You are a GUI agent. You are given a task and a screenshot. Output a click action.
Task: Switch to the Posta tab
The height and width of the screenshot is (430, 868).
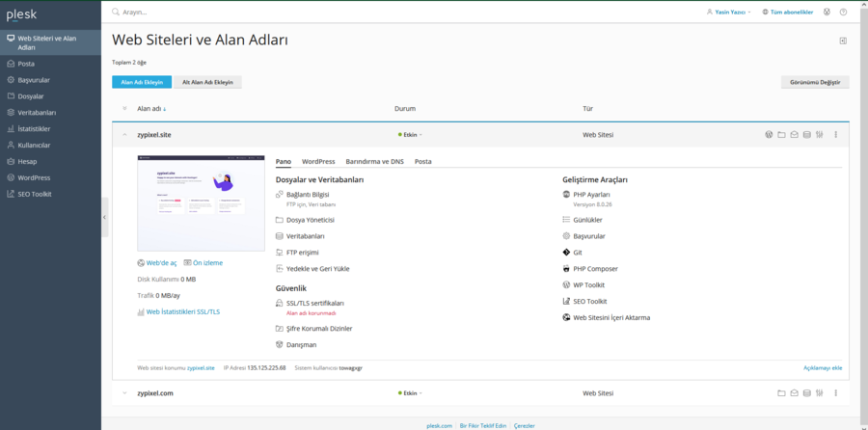coord(423,162)
